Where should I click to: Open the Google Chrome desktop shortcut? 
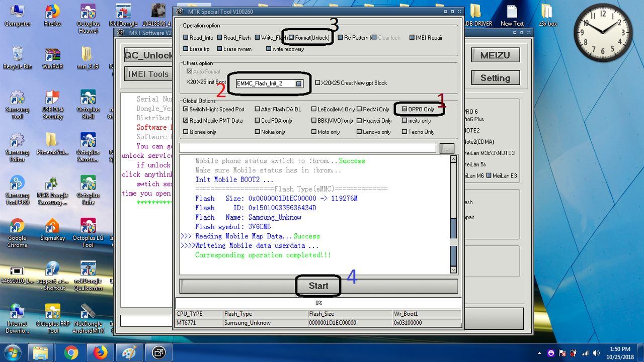pyautogui.click(x=17, y=233)
